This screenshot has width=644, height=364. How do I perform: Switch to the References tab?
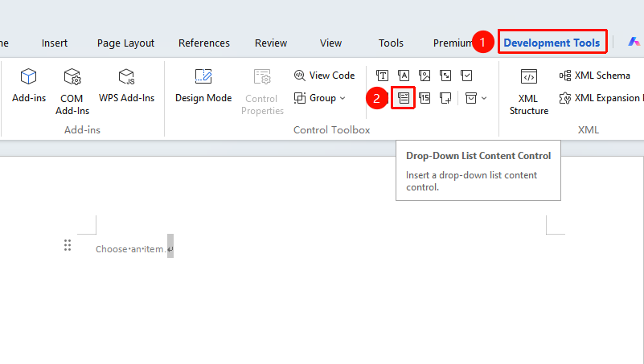coord(204,43)
